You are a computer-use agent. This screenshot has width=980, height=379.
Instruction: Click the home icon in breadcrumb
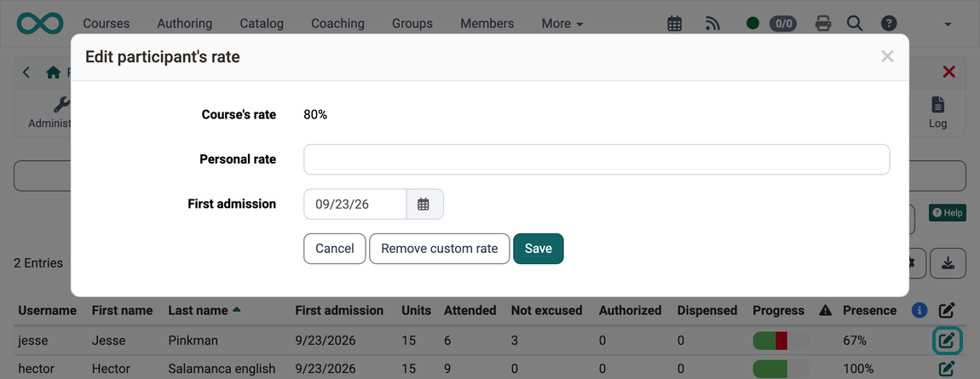(53, 72)
